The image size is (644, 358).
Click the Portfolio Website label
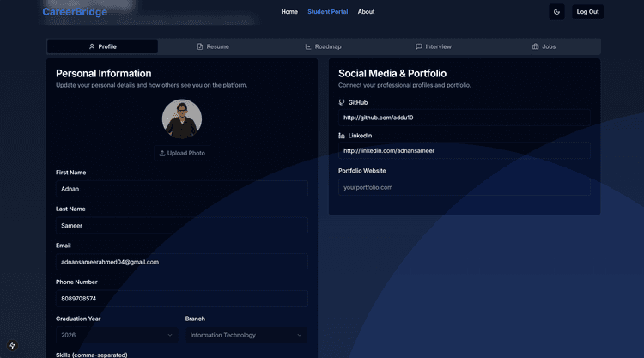pos(361,171)
